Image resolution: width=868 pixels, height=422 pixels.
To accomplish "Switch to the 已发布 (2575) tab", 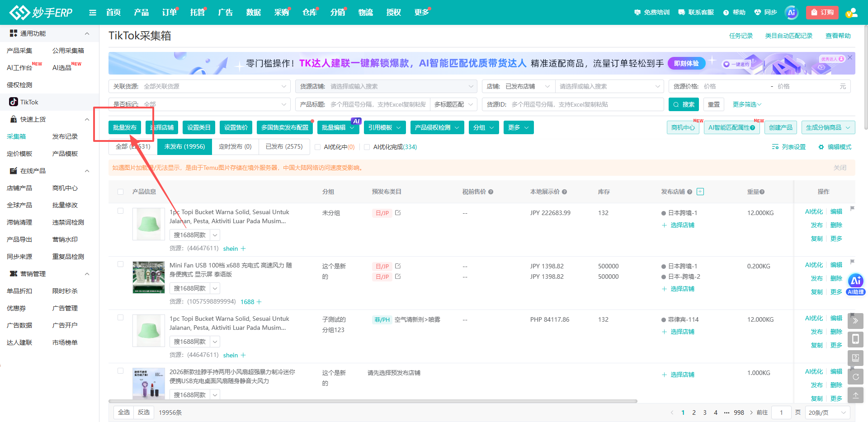I will [284, 146].
